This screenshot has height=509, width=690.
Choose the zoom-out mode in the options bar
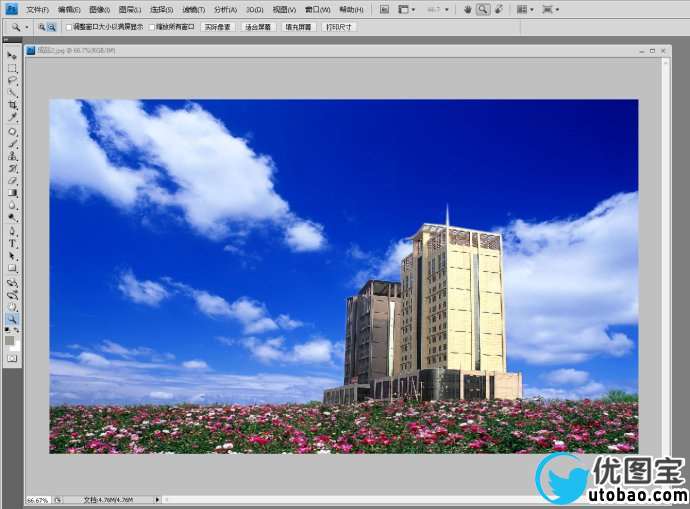(x=51, y=27)
